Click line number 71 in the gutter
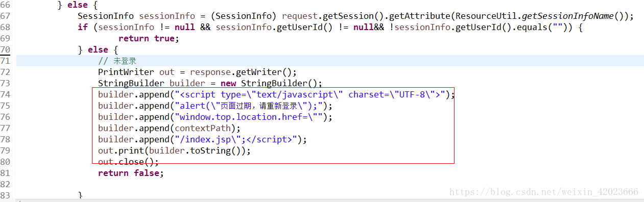The height and width of the screenshot is (202, 644). pyautogui.click(x=5, y=61)
